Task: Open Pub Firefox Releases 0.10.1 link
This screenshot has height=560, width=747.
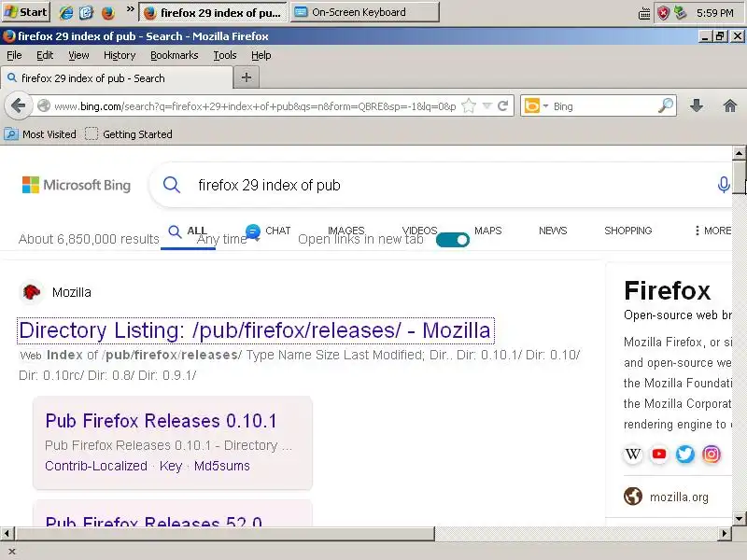Action: tap(161, 421)
